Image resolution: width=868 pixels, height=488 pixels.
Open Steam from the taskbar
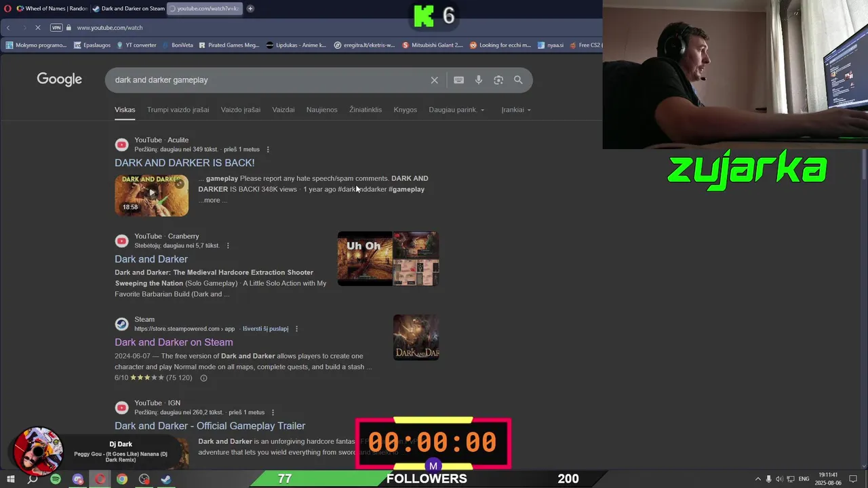[x=166, y=479]
